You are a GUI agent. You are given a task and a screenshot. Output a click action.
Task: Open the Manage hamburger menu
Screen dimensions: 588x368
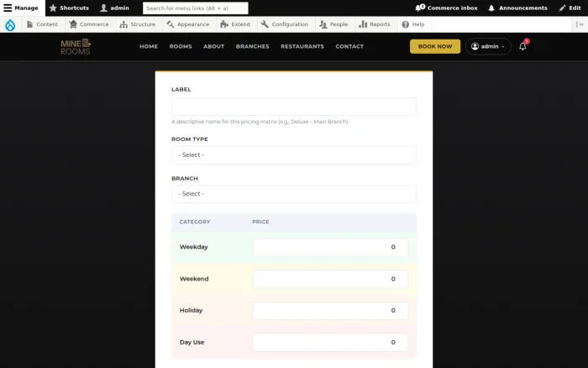21,8
